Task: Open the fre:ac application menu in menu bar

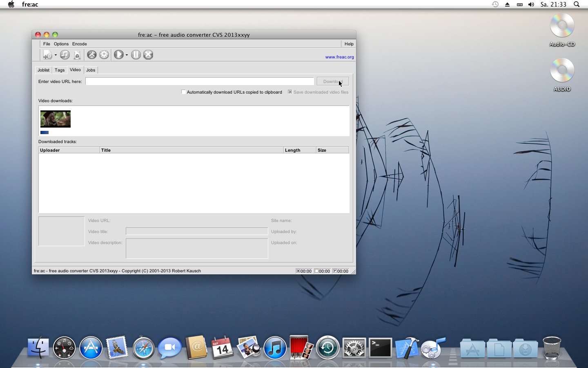Action: click(x=30, y=4)
